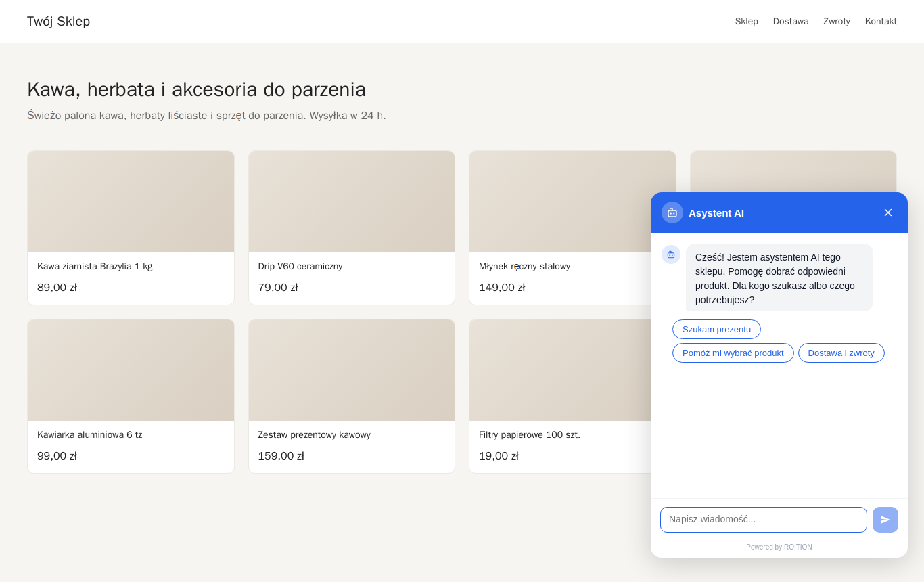924x582 pixels.
Task: Select the Zestaw prezentowy kawowy image
Action: (352, 370)
